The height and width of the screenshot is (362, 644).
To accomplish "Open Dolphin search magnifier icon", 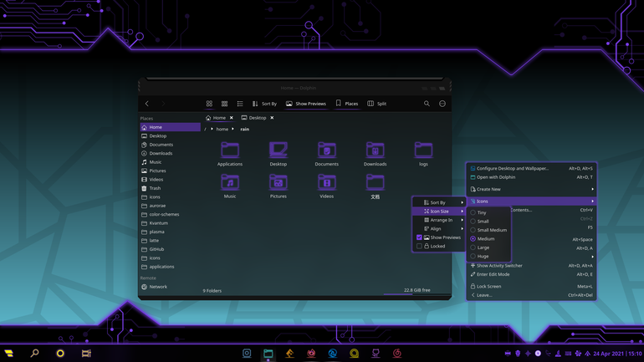I will [x=427, y=104].
